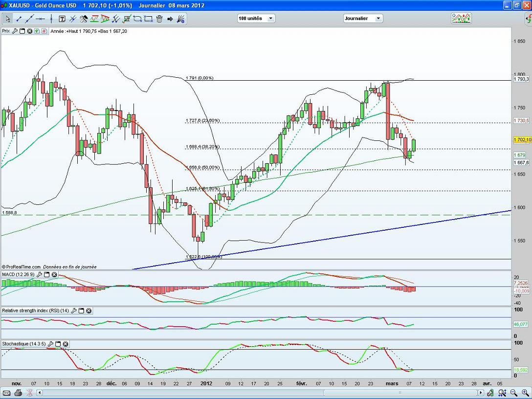The height and width of the screenshot is (399, 532).
Task: Click the 1 727,6 (23,60%) Fibonacci label
Action: tap(202, 120)
